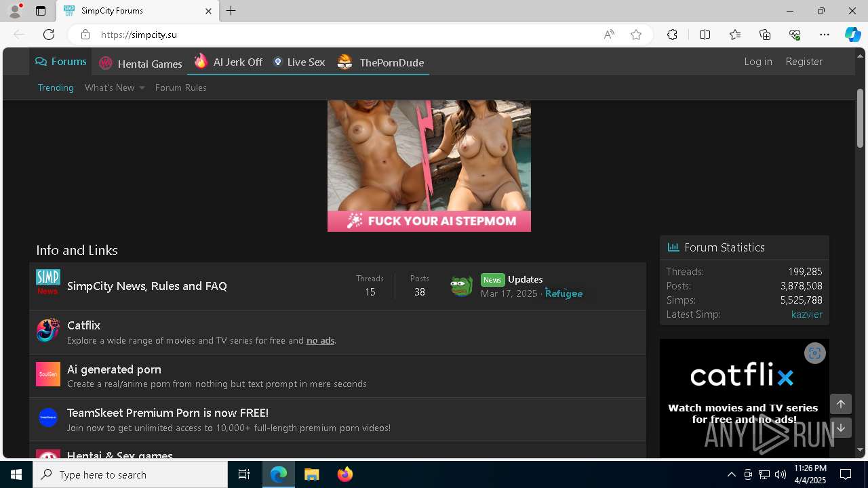Add page to favorites star icon
Screen dimensions: 868x488
coord(636,35)
